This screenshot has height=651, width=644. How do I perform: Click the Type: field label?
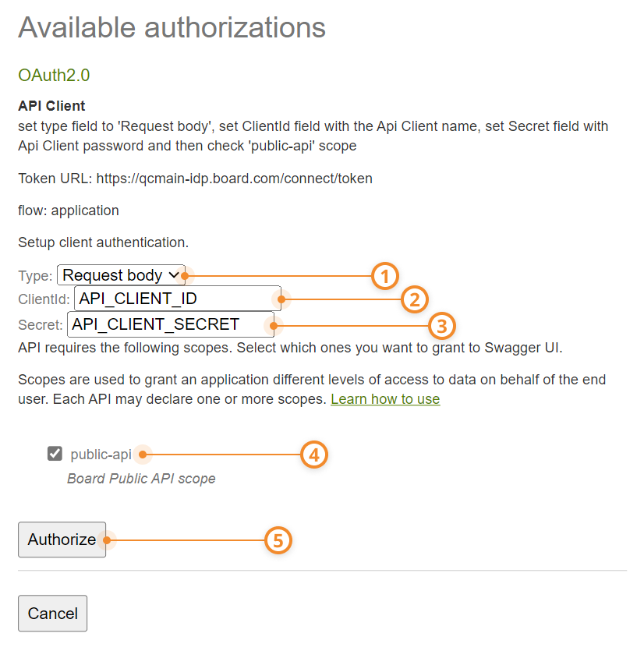pyautogui.click(x=35, y=276)
